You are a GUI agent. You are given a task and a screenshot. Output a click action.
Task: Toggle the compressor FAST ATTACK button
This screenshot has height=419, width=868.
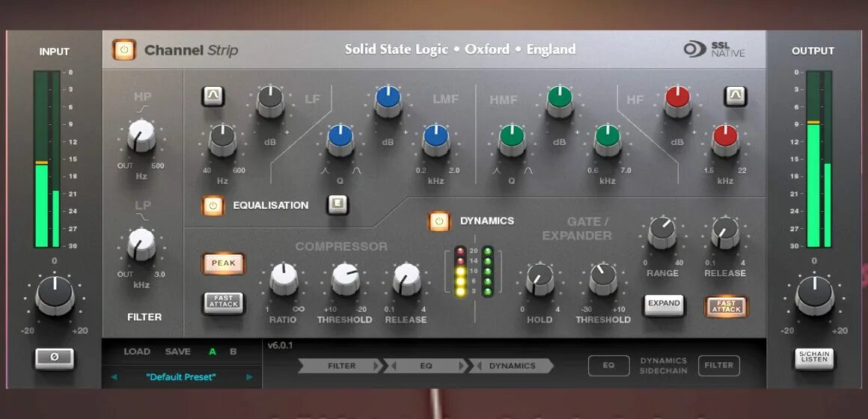pyautogui.click(x=223, y=303)
